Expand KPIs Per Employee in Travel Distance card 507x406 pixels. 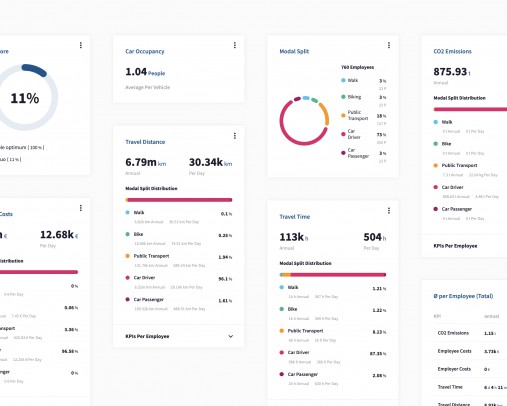pyautogui.click(x=179, y=336)
